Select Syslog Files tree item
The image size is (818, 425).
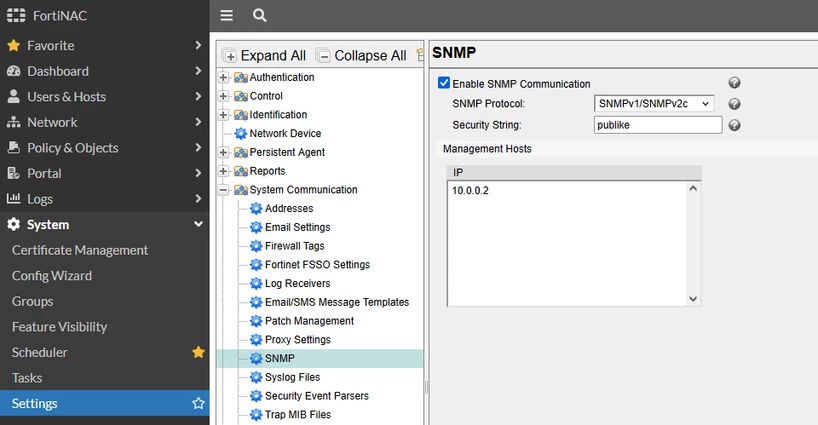tap(292, 378)
